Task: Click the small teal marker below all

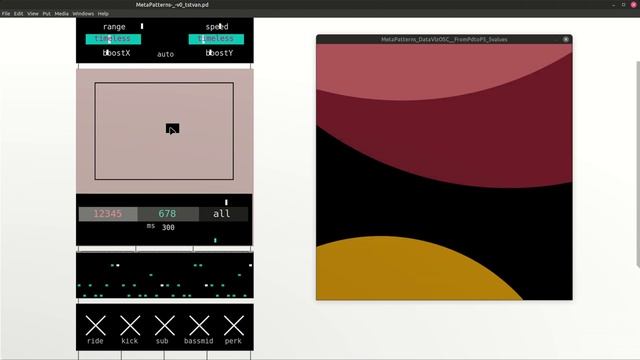Action: pos(216,240)
